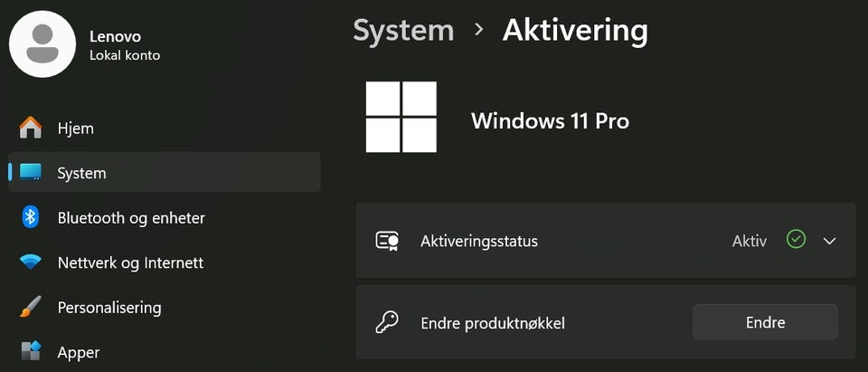Select Personalisering in the sidebar
This screenshot has height=372, width=868.
pos(109,307)
